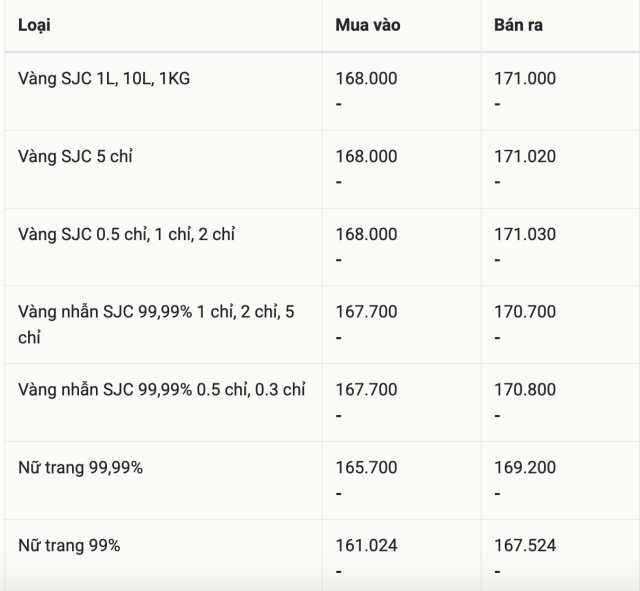Click buy price 168.000 for SJC 1L

pyautogui.click(x=366, y=79)
